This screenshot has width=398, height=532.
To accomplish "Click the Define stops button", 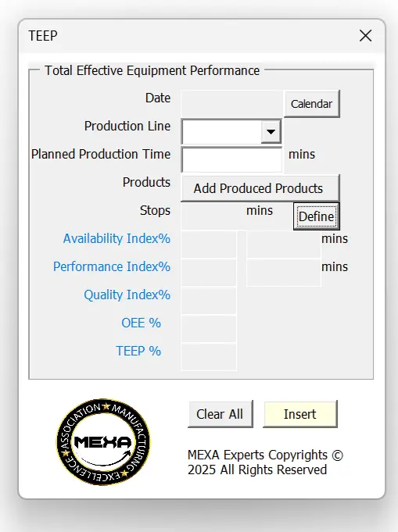I will 317,216.
